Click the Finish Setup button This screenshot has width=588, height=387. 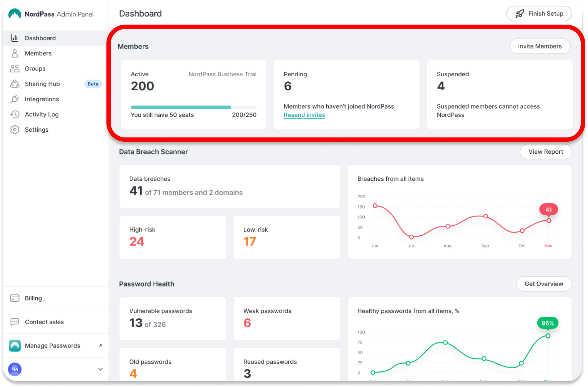[539, 14]
